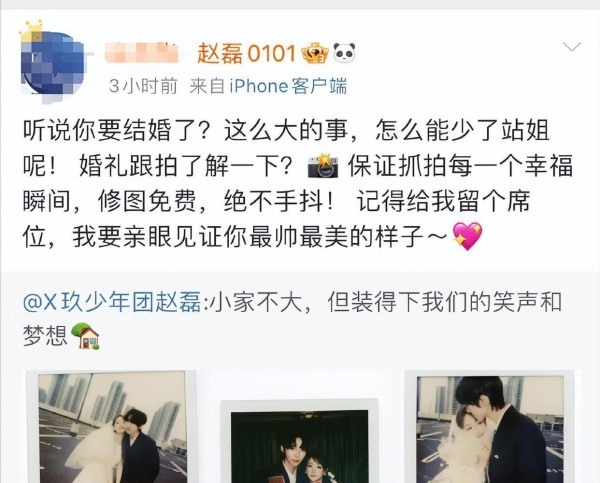The width and height of the screenshot is (600, 483).
Task: Tap the blurred nickname prefix
Action: tap(142, 53)
